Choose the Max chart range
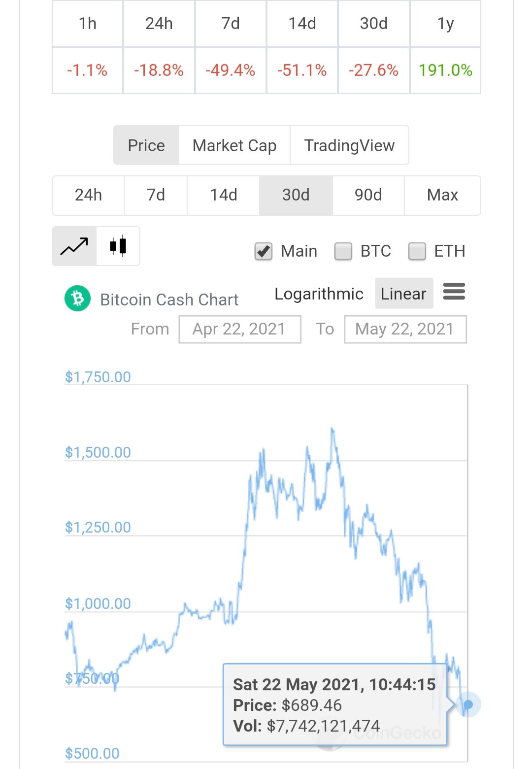 tap(442, 195)
